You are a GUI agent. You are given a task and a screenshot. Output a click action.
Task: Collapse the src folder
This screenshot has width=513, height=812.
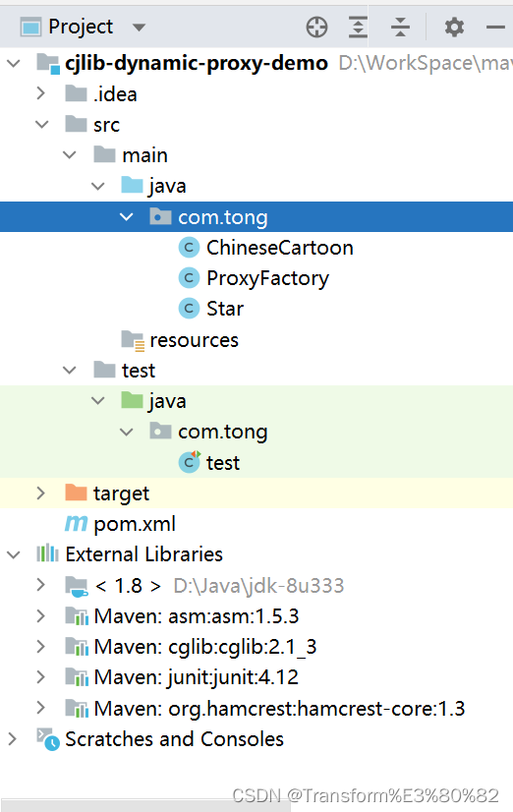41,124
